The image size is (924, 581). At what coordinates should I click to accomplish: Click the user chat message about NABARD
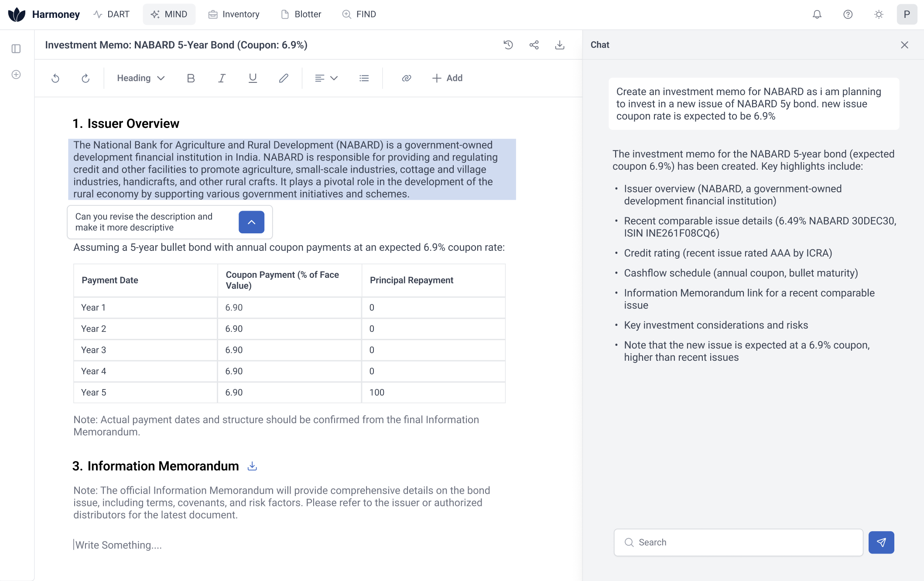754,104
